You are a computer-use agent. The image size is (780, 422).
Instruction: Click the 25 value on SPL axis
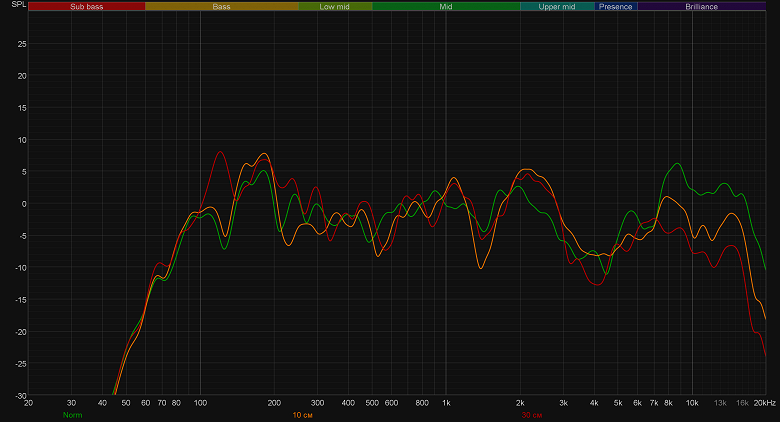coord(22,44)
